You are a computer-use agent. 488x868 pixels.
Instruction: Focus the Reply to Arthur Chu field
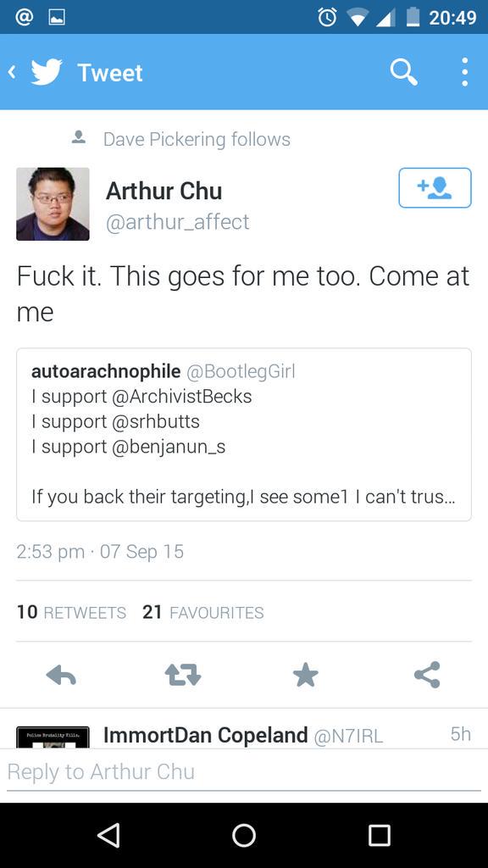[244, 771]
